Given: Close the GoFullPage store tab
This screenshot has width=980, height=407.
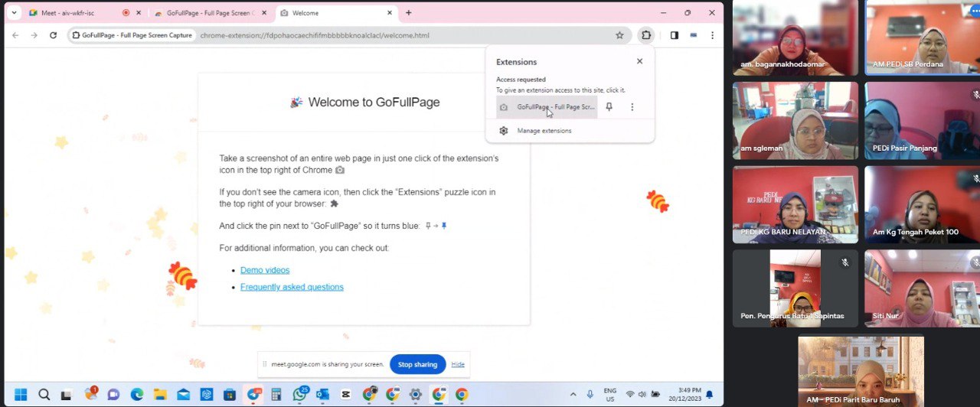Looking at the screenshot, I should (264, 13).
